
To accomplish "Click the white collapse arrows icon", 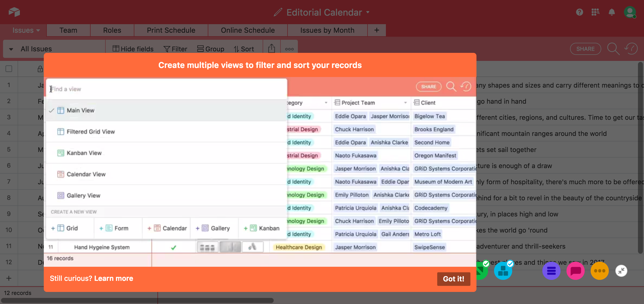I will 621,271.
